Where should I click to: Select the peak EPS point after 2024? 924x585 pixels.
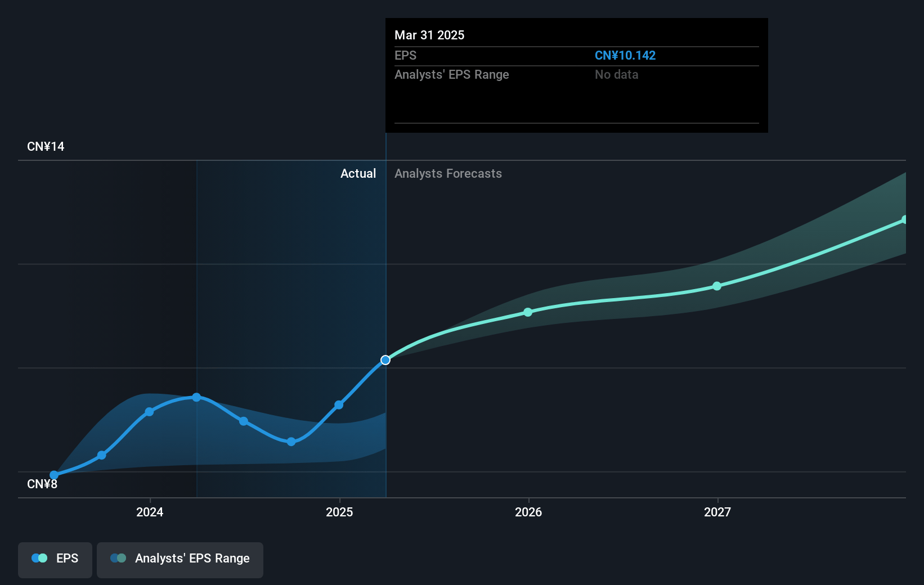pos(196,397)
